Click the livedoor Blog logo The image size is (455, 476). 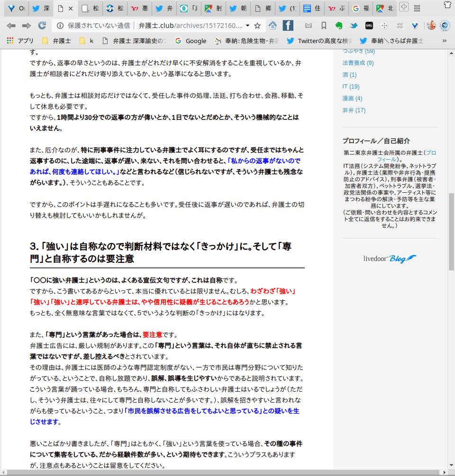click(x=390, y=259)
